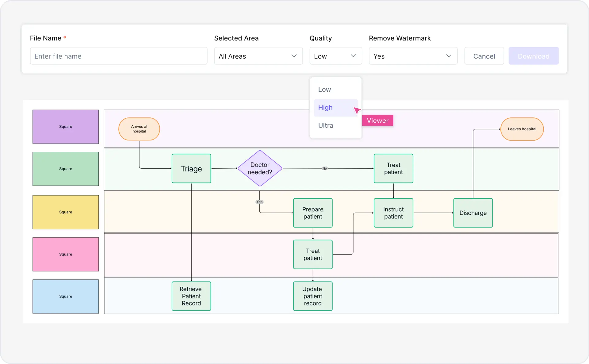Click the pink Viewer badge
This screenshot has width=589, height=364.
point(377,120)
